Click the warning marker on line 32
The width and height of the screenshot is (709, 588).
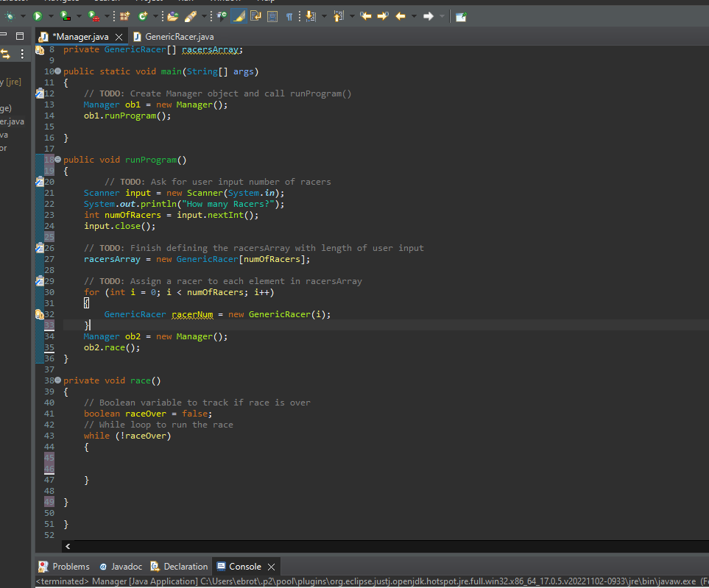[40, 314]
